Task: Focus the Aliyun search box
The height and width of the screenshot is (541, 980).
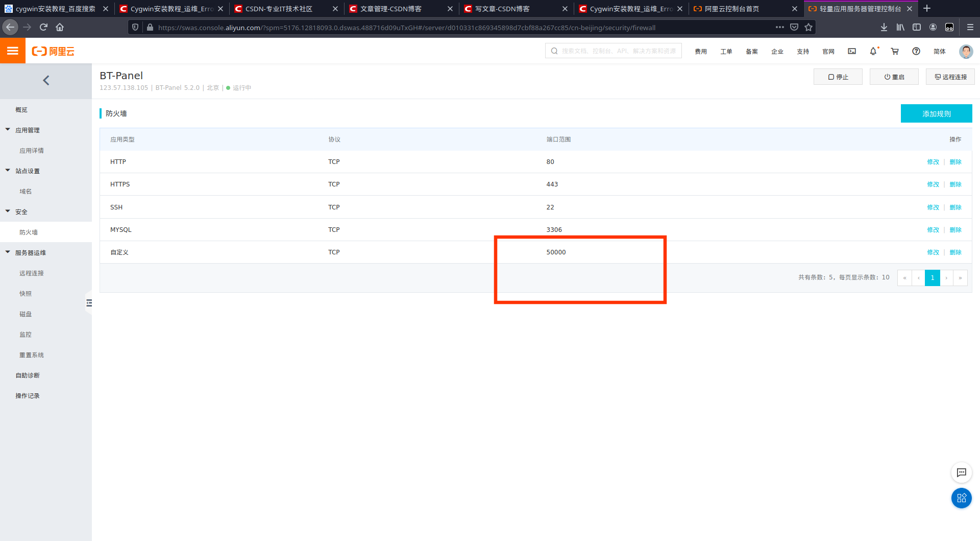Action: click(613, 51)
